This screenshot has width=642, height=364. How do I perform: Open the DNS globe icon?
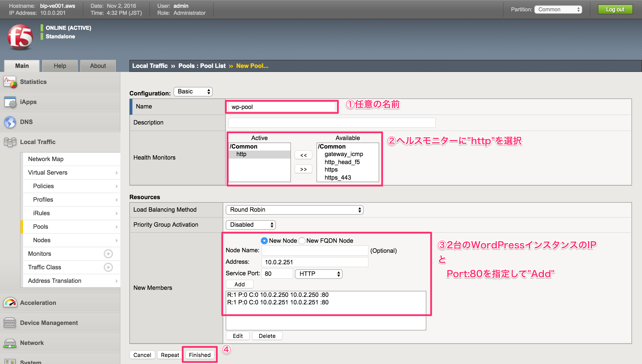[x=10, y=122]
